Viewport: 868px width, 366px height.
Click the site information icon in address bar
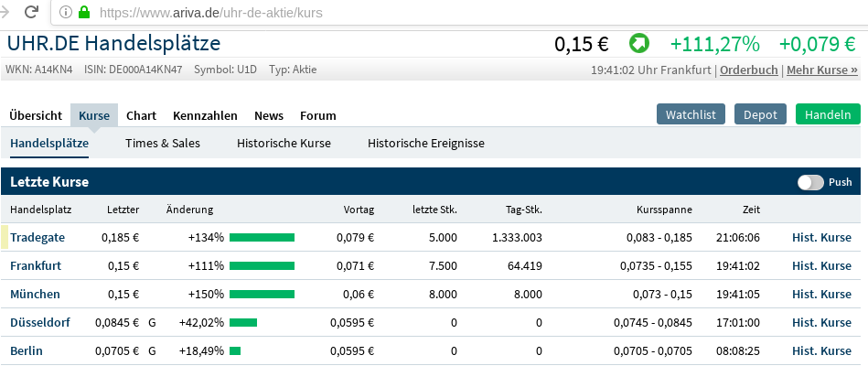(x=65, y=13)
